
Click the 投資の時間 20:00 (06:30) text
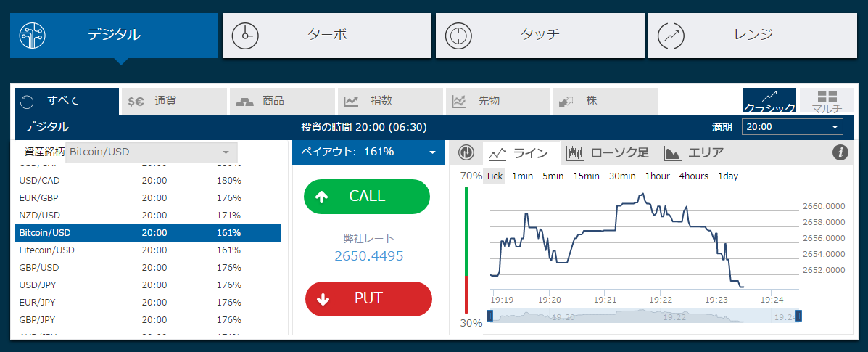(364, 128)
